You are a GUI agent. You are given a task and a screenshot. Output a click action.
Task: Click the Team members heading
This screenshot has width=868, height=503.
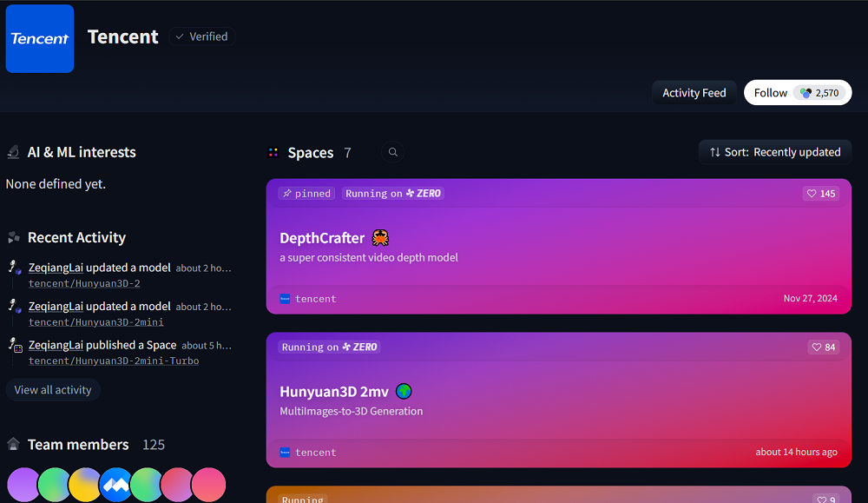point(78,444)
